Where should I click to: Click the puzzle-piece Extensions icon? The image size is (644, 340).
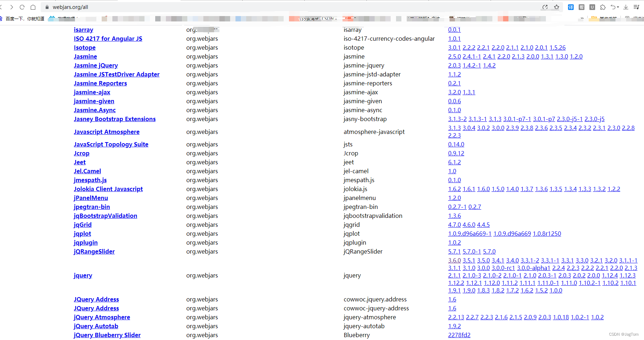click(603, 7)
